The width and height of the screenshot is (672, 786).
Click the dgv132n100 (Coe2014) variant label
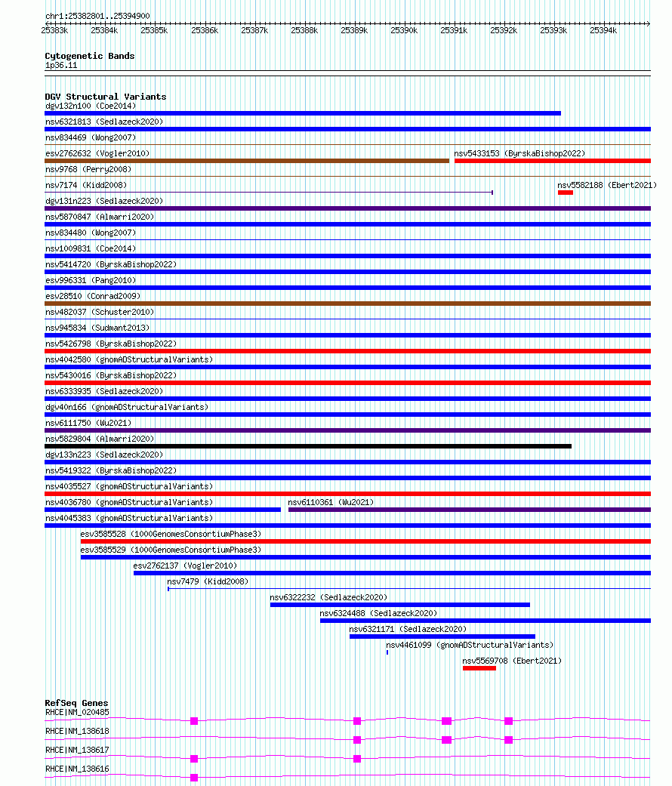[x=90, y=106]
